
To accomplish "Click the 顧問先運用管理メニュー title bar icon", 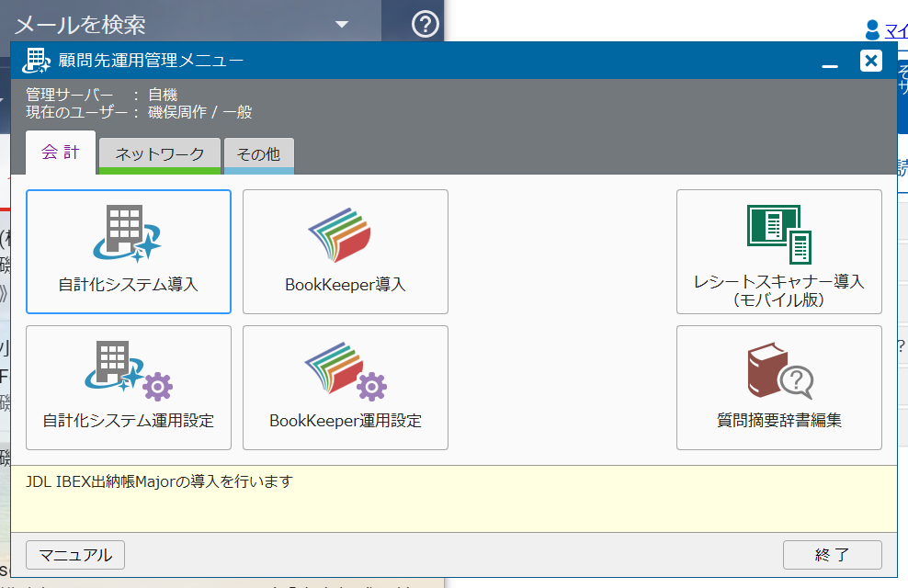I will point(36,61).
